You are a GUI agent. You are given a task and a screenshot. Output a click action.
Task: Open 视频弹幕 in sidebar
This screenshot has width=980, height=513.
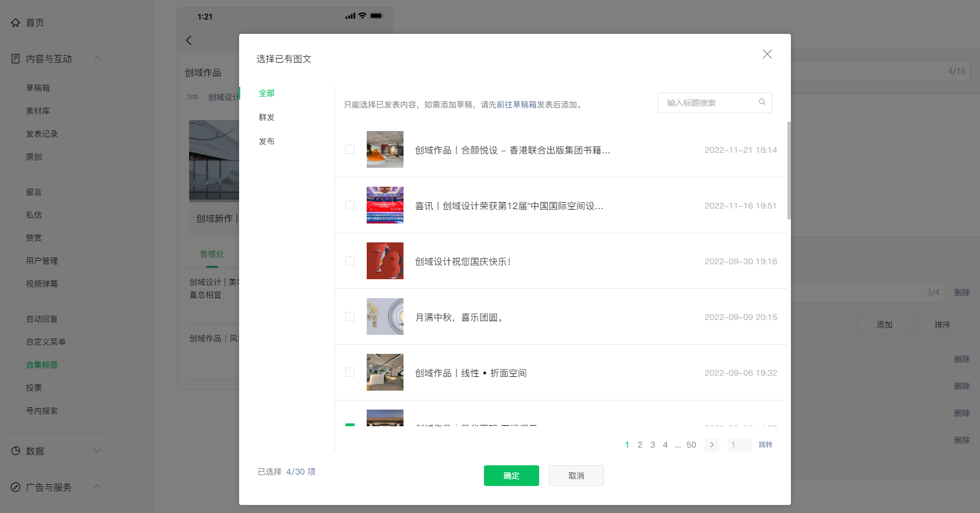click(42, 284)
